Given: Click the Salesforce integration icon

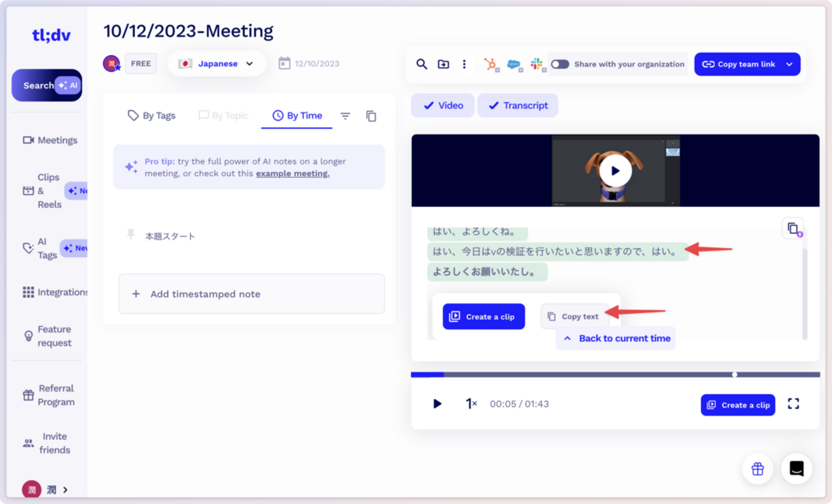Looking at the screenshot, I should 514,65.
